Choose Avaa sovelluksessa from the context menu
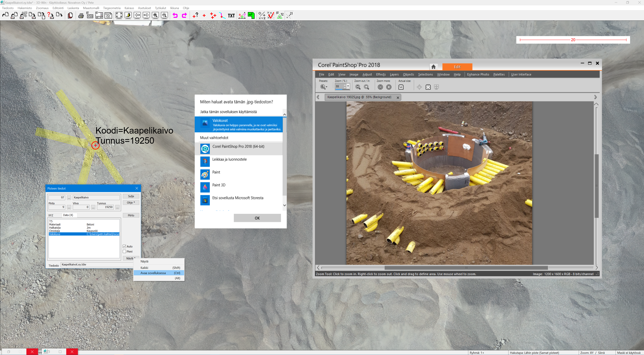This screenshot has width=644, height=355. (153, 273)
